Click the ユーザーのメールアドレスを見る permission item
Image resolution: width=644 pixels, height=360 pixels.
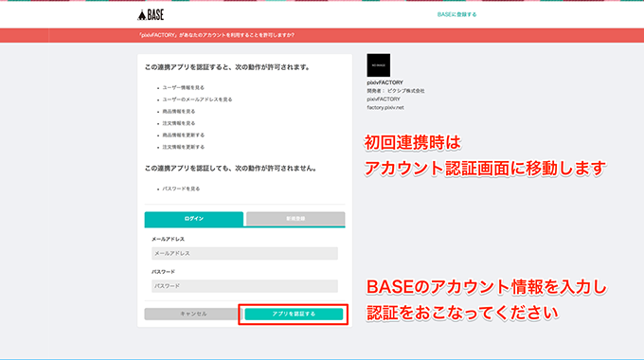pos(197,99)
